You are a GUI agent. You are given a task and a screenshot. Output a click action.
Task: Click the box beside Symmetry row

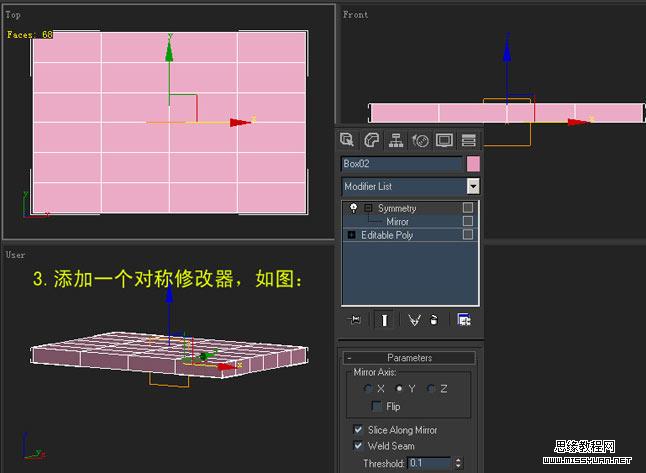coord(468,207)
